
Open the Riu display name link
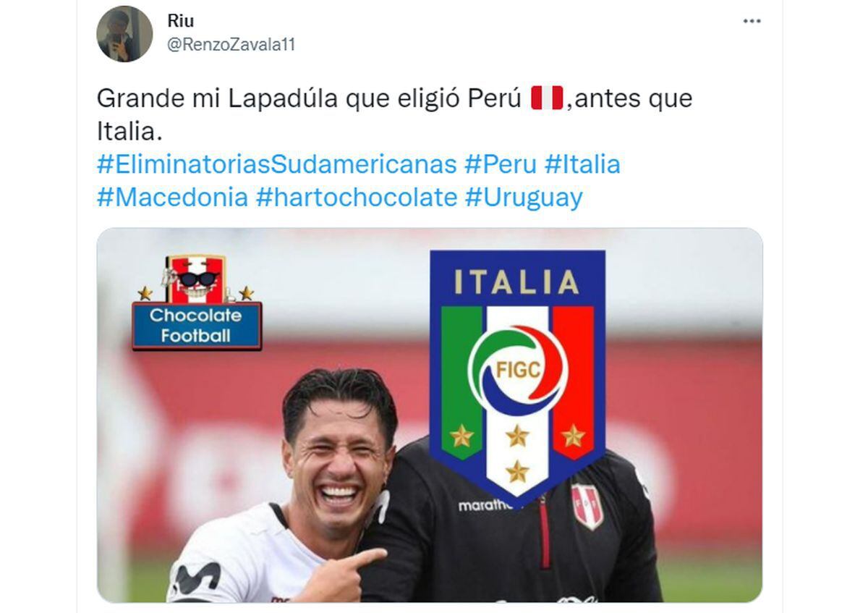pos(181,22)
